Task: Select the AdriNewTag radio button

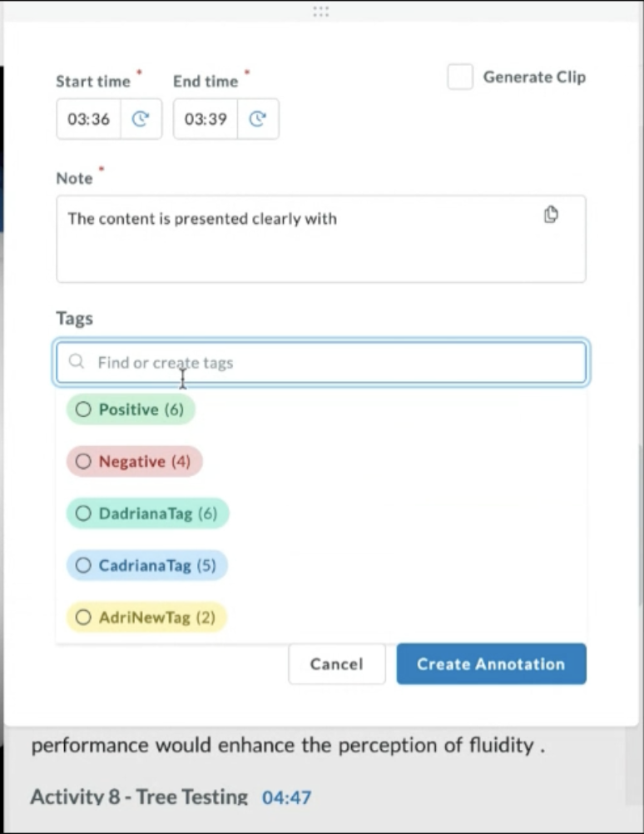Action: pyautogui.click(x=83, y=617)
